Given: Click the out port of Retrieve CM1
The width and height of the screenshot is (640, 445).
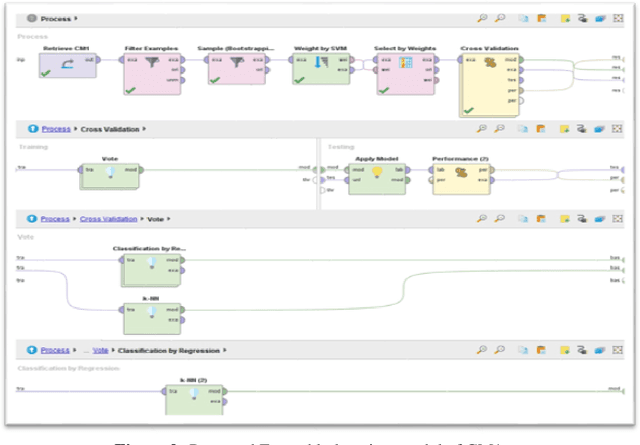Looking at the screenshot, I should click(98, 60).
